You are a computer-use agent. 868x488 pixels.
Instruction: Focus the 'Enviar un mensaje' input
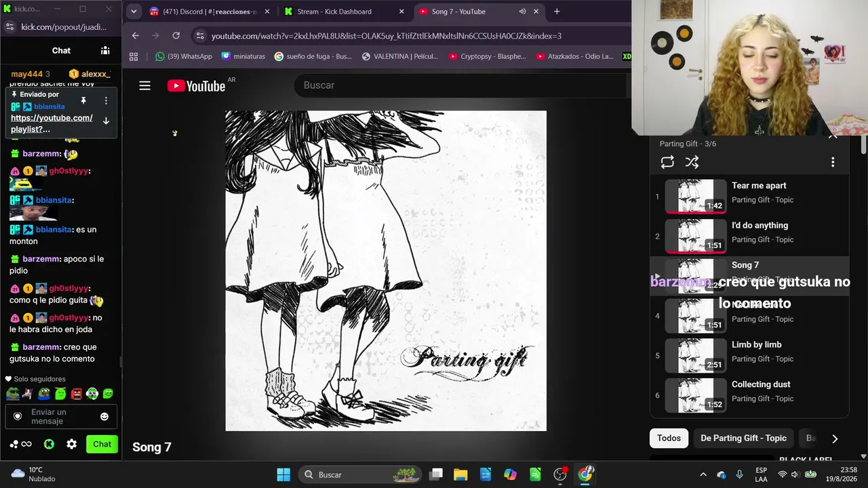[61, 416]
